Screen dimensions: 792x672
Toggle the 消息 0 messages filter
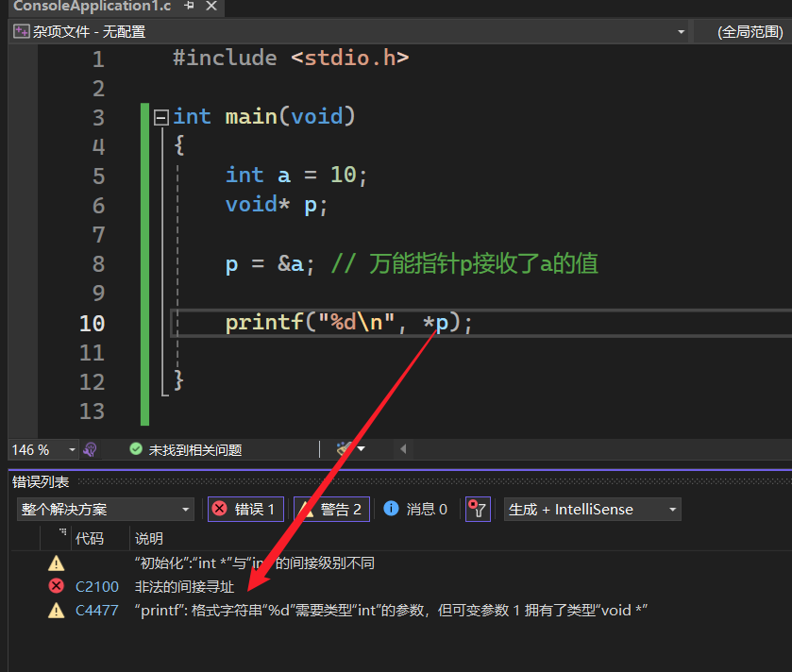416,510
